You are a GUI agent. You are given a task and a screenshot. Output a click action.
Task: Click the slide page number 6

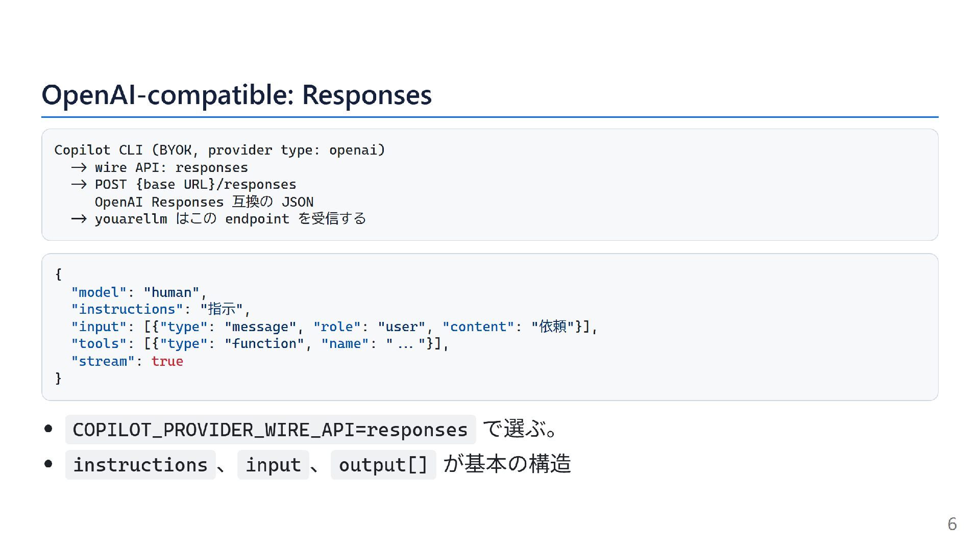click(952, 524)
